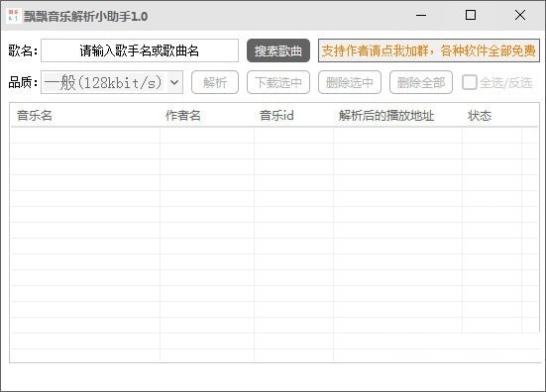Close the 飘飘音乐解析小助手 window
The height and width of the screenshot is (392, 546).
(520, 15)
